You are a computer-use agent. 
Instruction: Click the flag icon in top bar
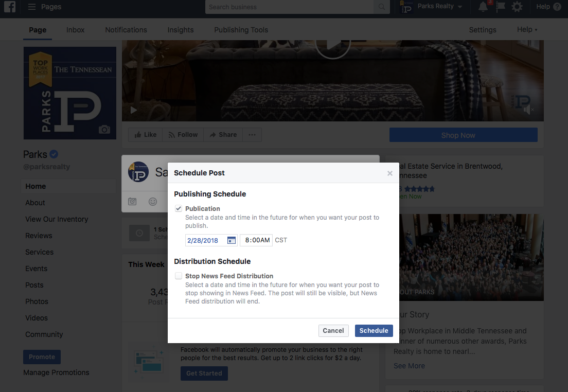click(x=500, y=7)
